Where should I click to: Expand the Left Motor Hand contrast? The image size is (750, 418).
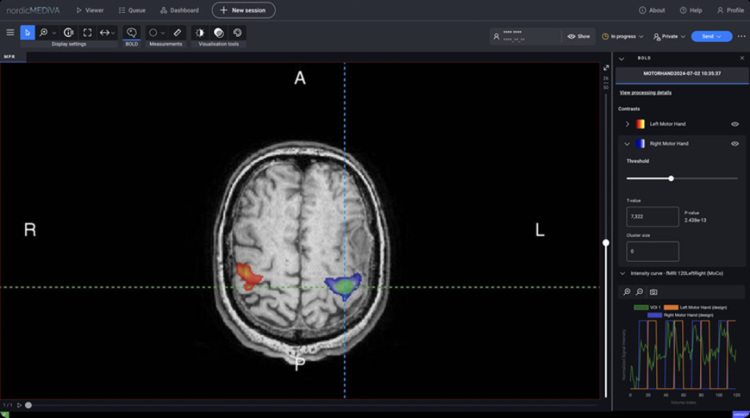click(x=627, y=123)
